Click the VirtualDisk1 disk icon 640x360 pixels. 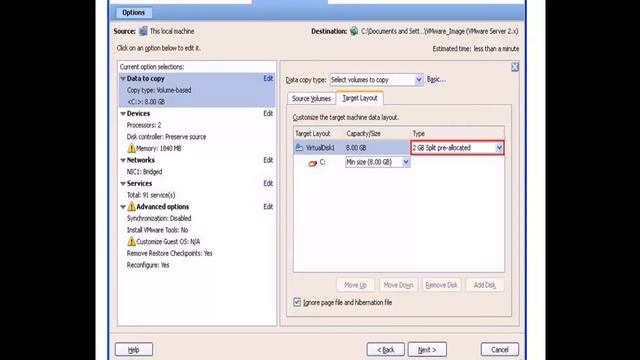tap(299, 148)
